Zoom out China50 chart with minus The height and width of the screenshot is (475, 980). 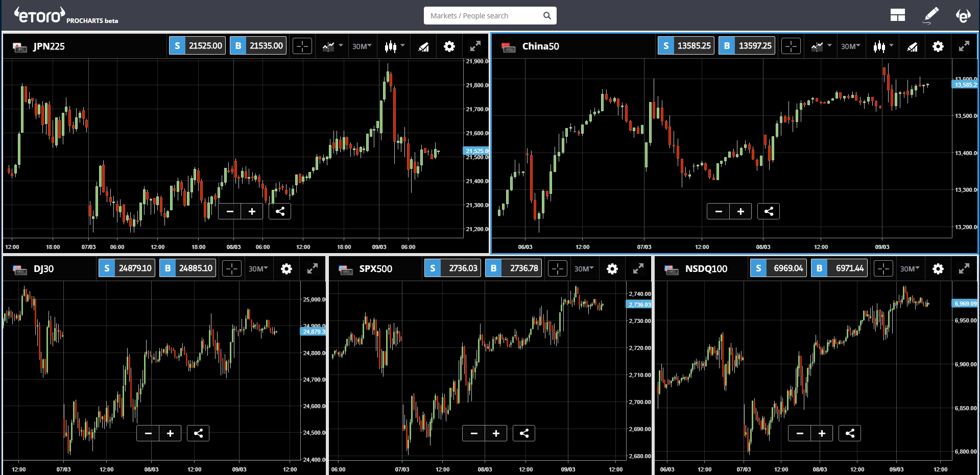pos(719,211)
